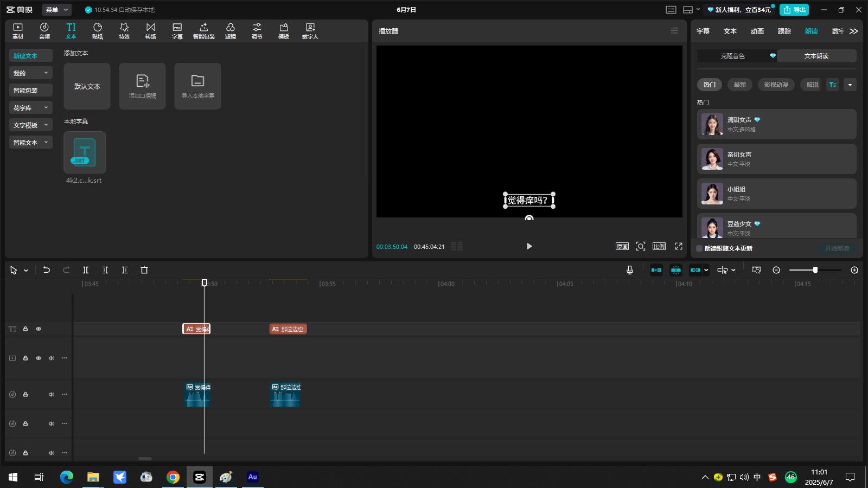Viewport: 868px width, 488px height.
Task: Click the player focus zoom icon
Action: 641,246
